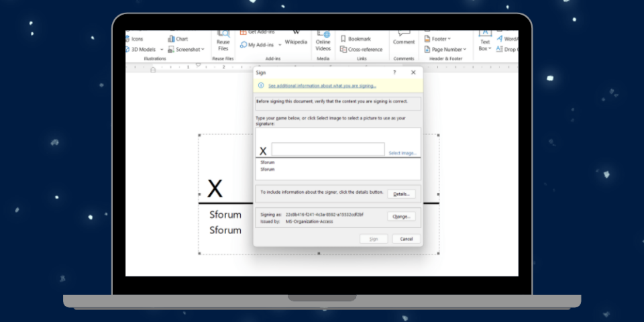Expand the My Add-ins dropdown
The image size is (644, 322).
(x=280, y=45)
